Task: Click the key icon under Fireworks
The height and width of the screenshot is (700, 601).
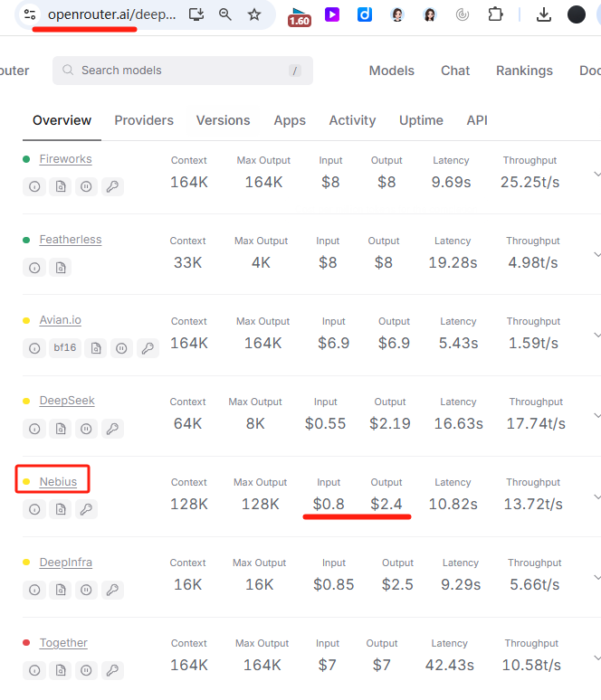Action: click(x=112, y=186)
